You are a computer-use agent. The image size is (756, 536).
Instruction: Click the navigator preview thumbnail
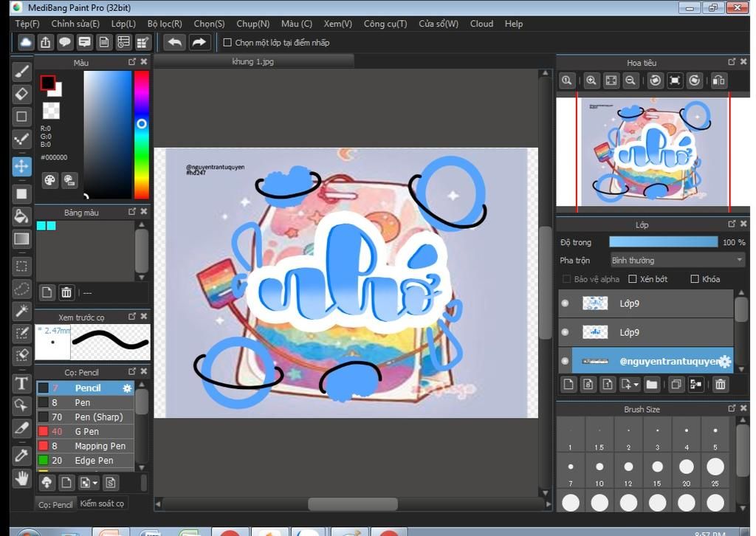653,154
